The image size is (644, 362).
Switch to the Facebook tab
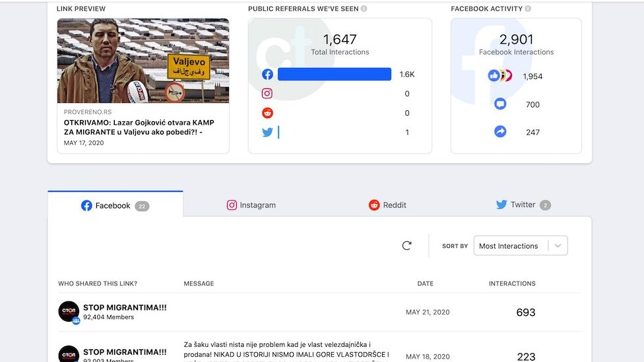115,205
